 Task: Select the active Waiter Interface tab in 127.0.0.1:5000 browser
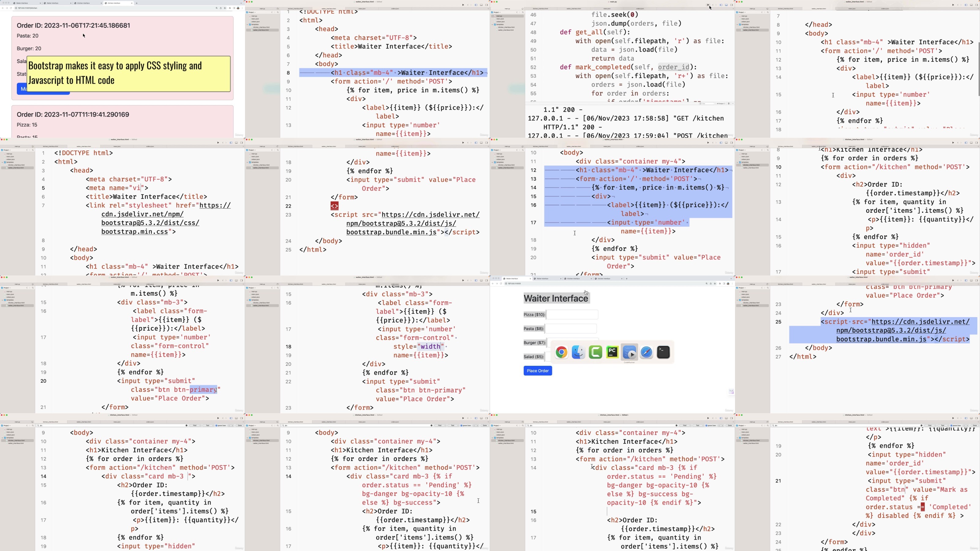click(x=517, y=279)
